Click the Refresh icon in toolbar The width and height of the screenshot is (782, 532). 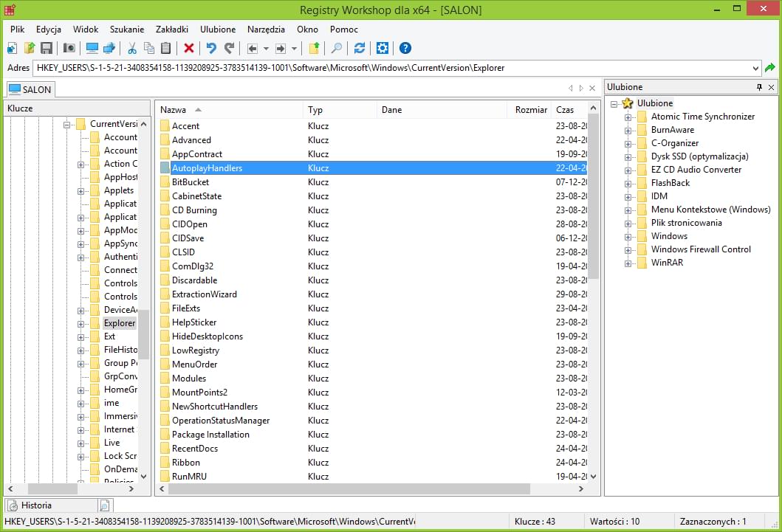[x=360, y=49]
